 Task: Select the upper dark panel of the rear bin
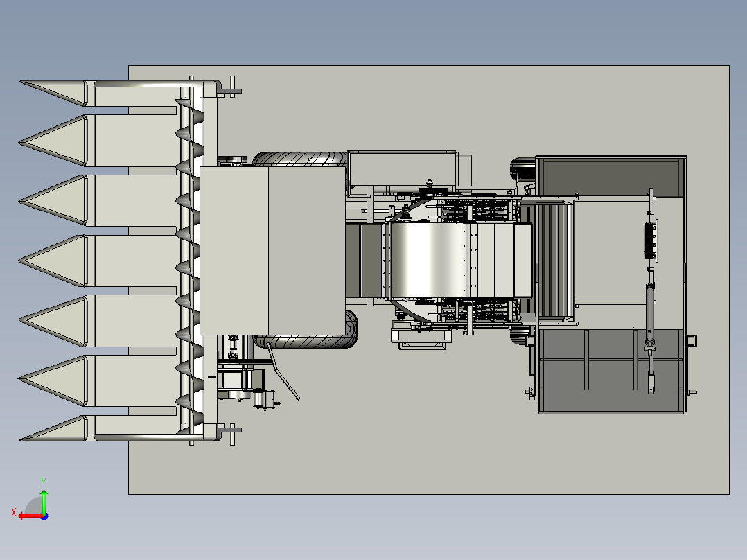click(610, 178)
